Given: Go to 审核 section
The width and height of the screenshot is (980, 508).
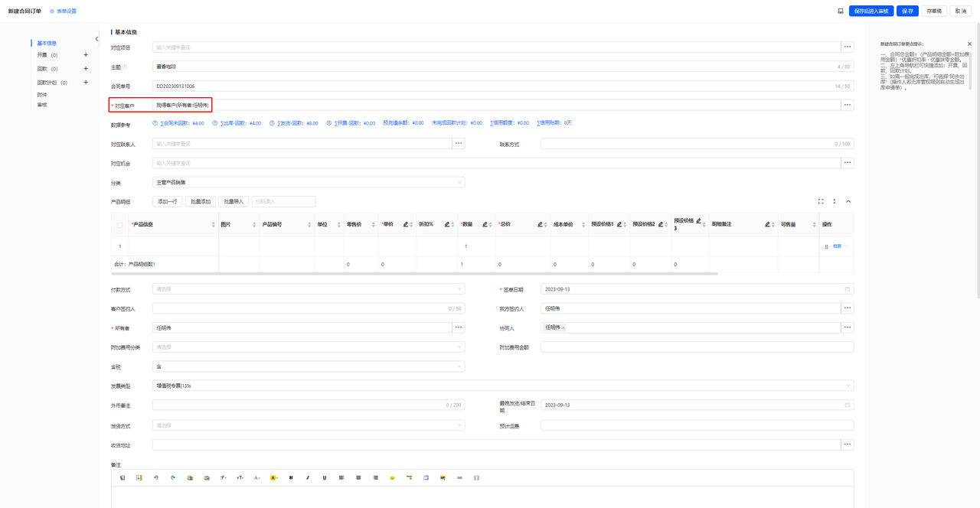Looking at the screenshot, I should tap(42, 105).
